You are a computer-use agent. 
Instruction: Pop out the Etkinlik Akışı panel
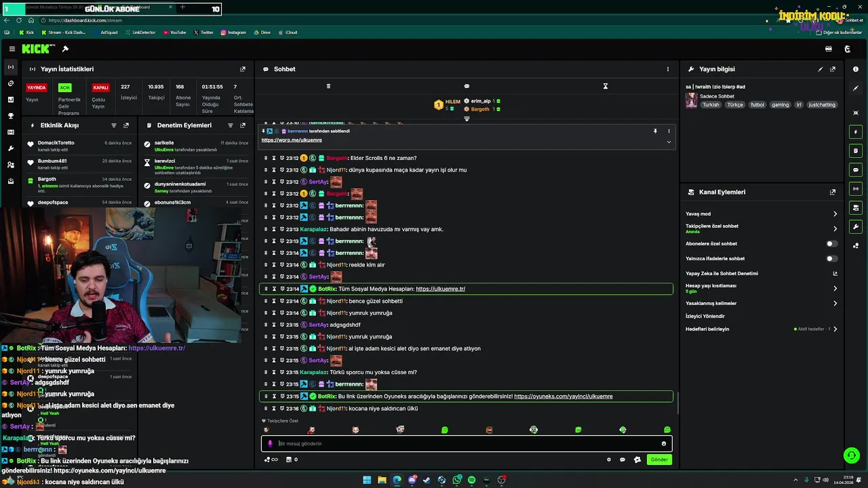coord(126,125)
